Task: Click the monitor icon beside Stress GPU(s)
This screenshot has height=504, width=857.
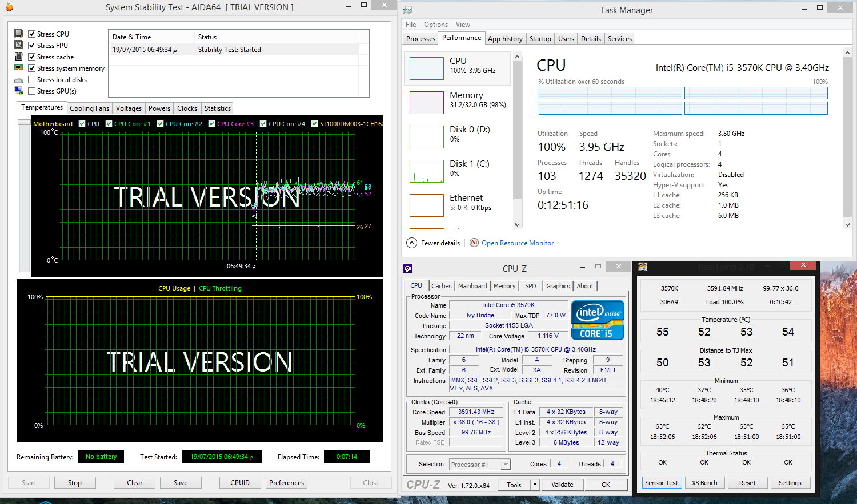Action: point(19,91)
